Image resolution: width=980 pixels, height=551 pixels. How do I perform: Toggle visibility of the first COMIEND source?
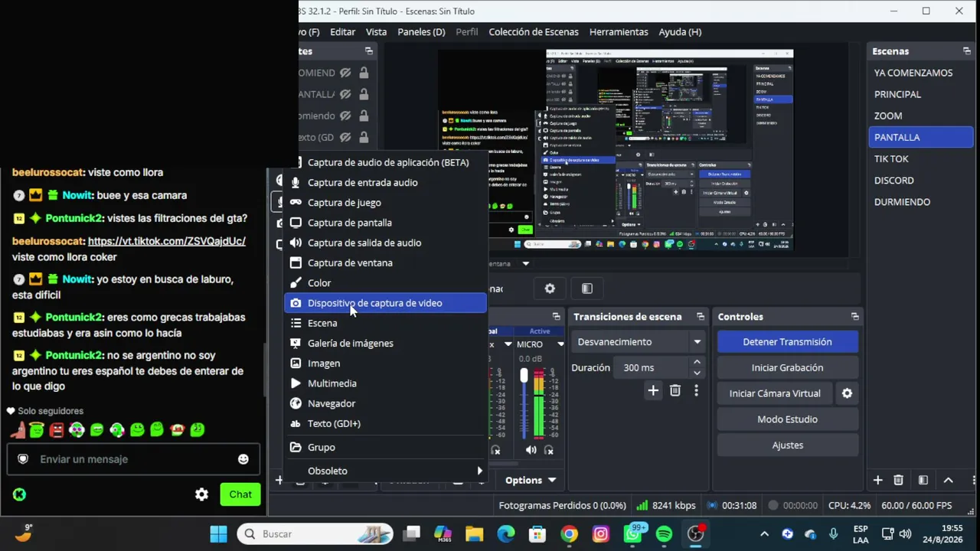(346, 73)
